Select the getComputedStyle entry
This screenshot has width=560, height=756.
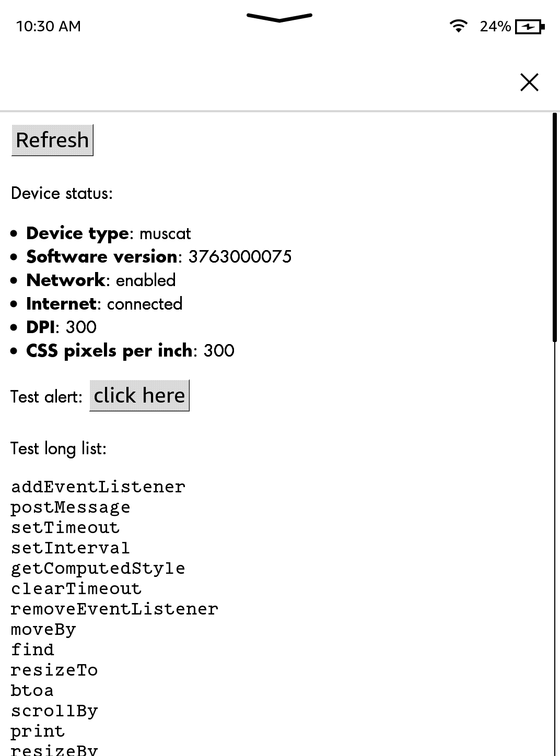click(x=98, y=568)
